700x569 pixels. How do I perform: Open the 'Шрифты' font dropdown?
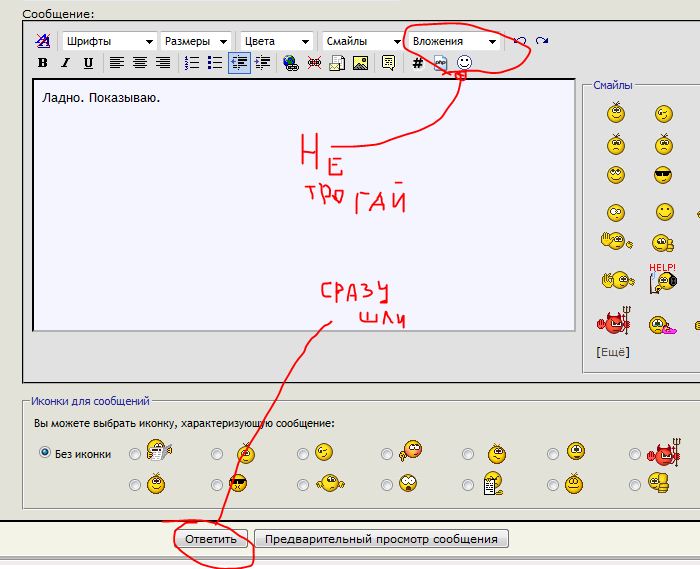pyautogui.click(x=109, y=42)
